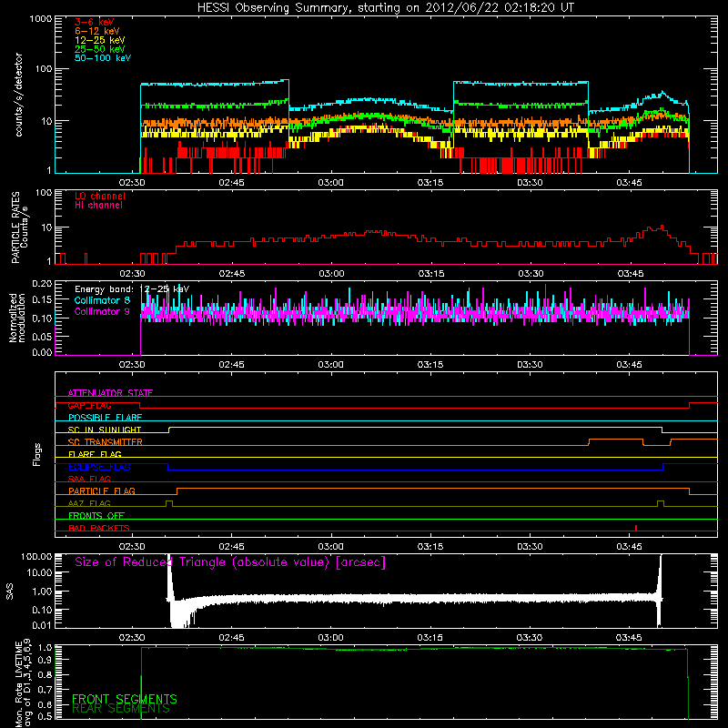Click the 0.5 tick on livetime axis

46,716
